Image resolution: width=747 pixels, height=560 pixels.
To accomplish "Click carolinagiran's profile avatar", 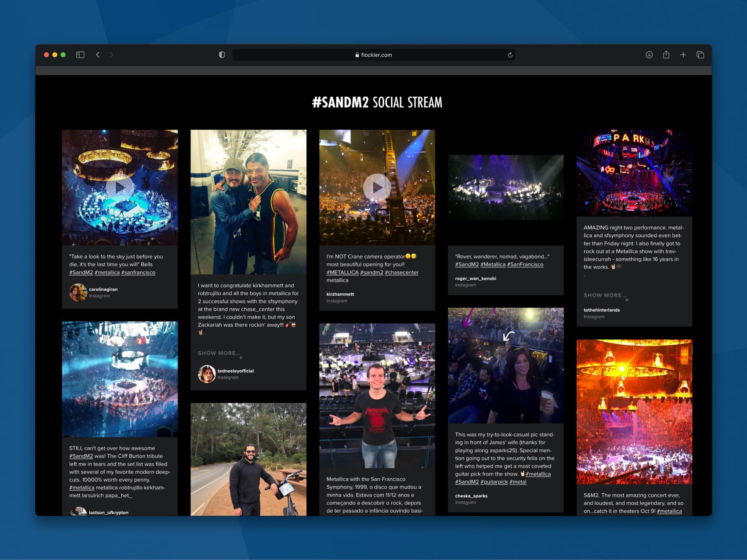I will 78,292.
